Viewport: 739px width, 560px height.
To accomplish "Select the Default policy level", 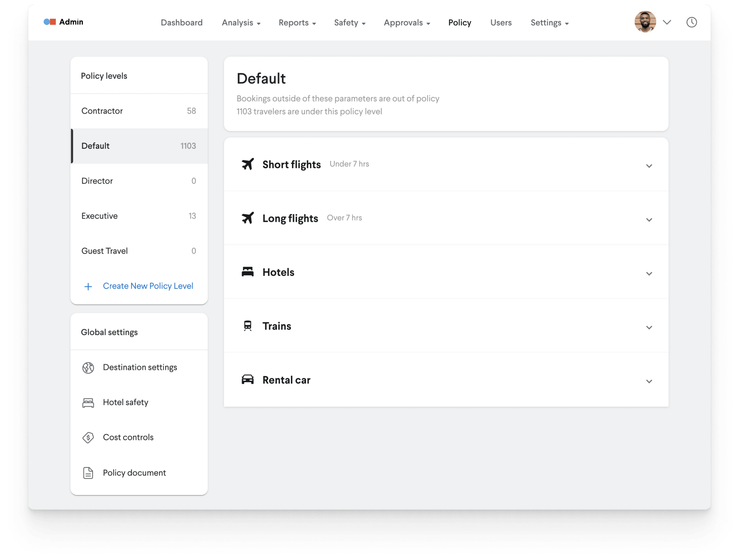I will point(139,146).
